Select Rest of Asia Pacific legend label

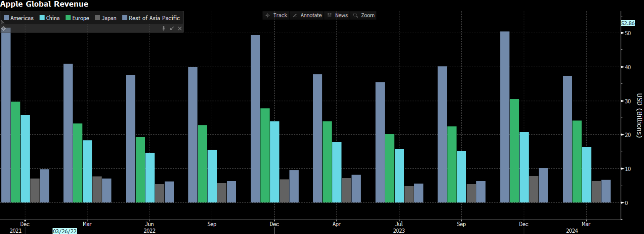[154, 18]
